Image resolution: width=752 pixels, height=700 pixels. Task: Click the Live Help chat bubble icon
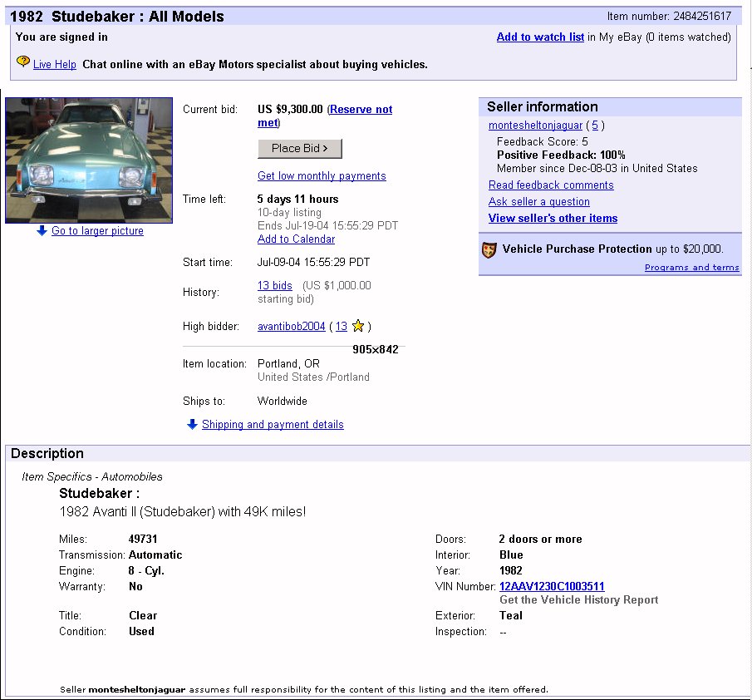[23, 62]
